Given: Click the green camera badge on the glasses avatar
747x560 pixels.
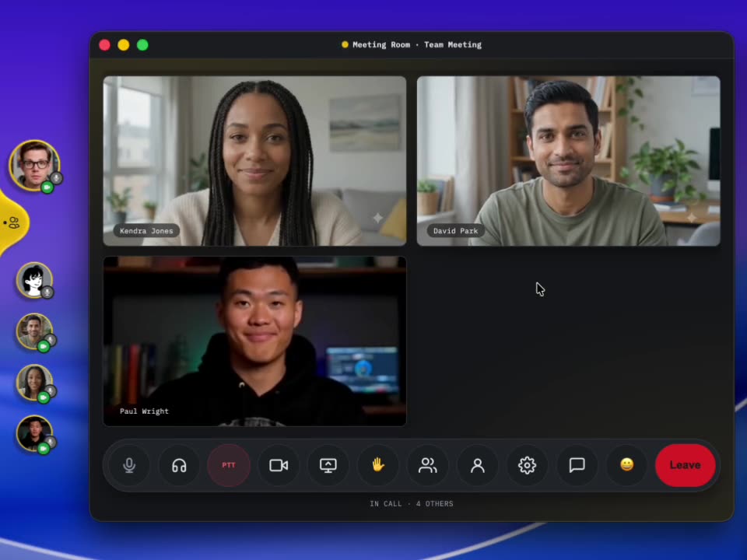Looking at the screenshot, I should point(47,187).
